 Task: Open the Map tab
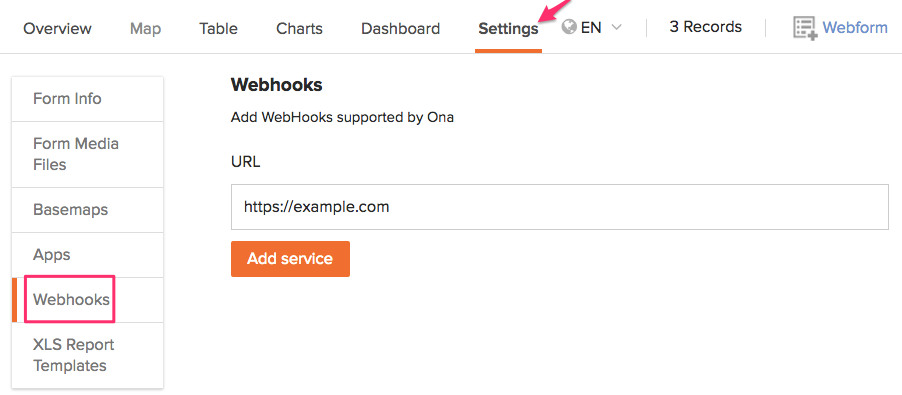[146, 28]
